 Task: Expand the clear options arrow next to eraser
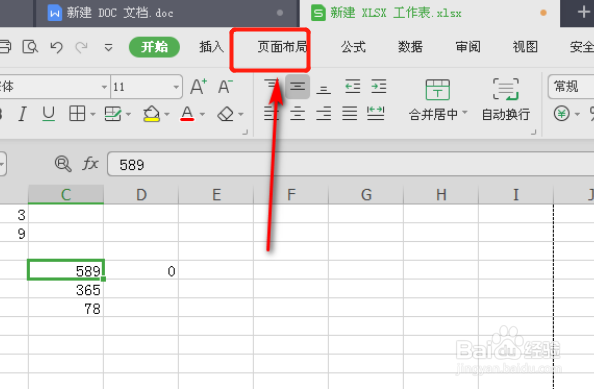241,114
